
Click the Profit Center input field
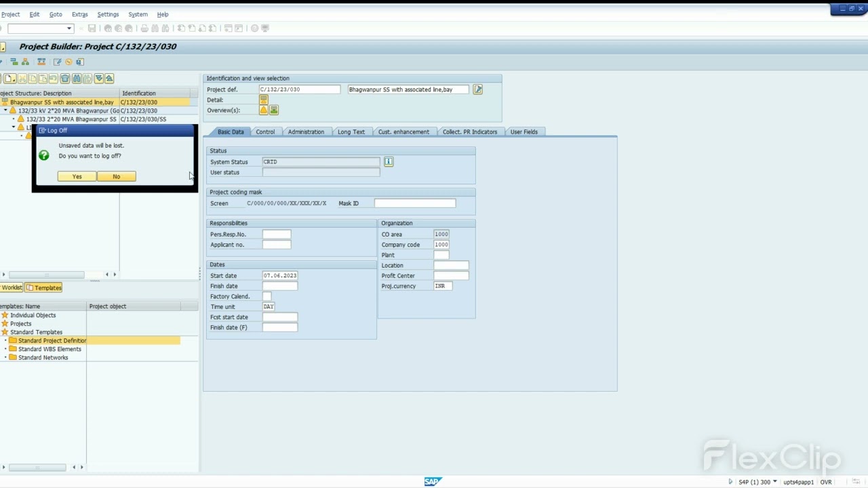click(451, 276)
